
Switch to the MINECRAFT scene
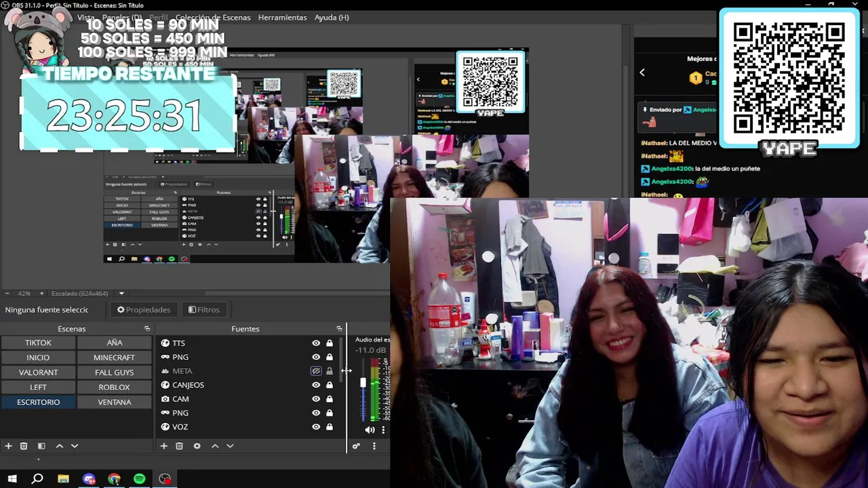[114, 358]
